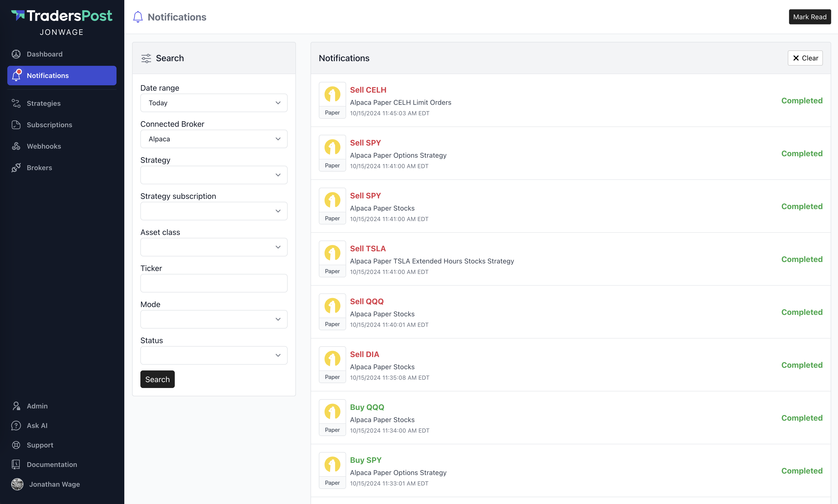Open Ask AI from the sidebar

[62, 425]
